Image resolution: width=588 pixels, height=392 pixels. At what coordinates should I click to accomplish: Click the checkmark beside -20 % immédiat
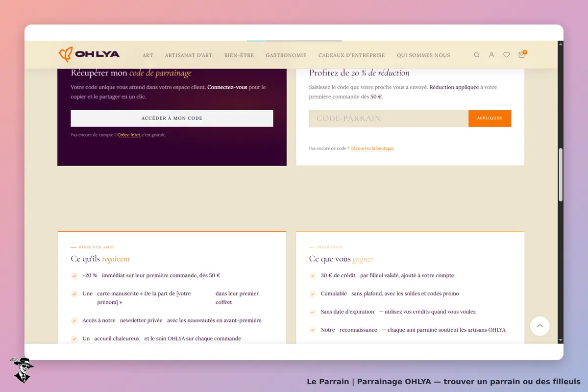point(74,276)
